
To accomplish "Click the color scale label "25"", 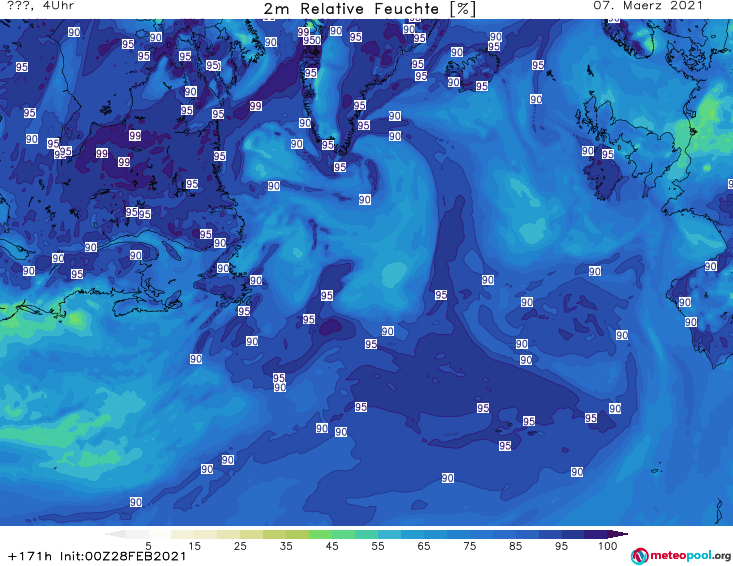I will (x=240, y=546).
